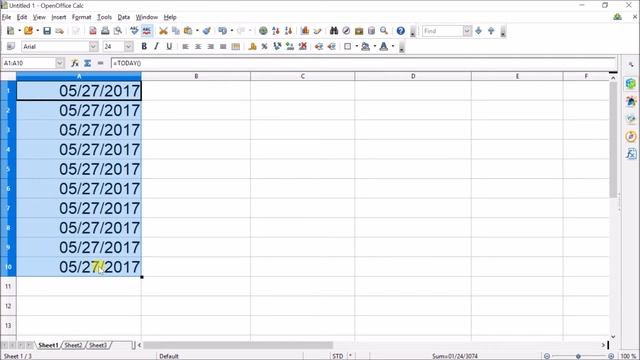
Task: Activate the Format Paintbrush
Action: [207, 31]
